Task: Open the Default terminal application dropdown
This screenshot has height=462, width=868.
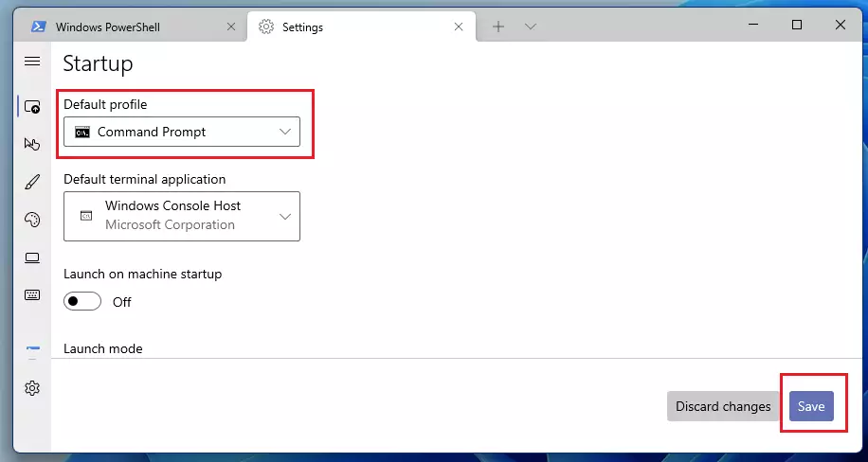Action: 182,217
